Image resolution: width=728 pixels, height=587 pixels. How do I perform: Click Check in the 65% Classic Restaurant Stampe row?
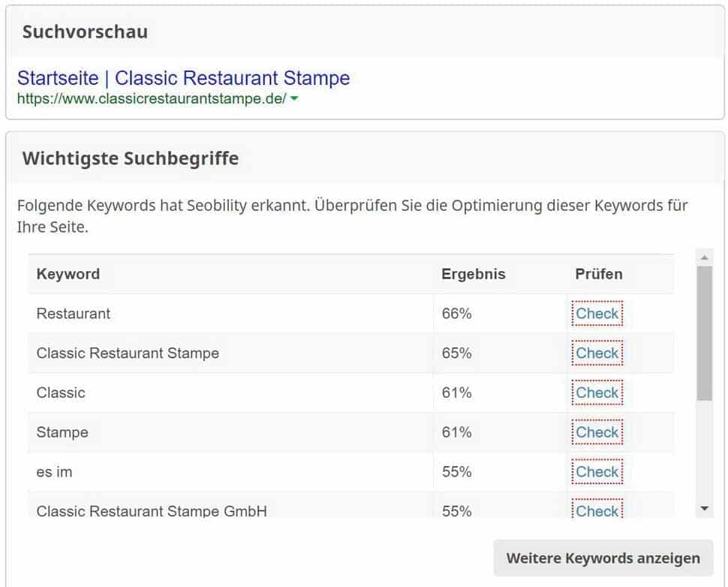[597, 353]
